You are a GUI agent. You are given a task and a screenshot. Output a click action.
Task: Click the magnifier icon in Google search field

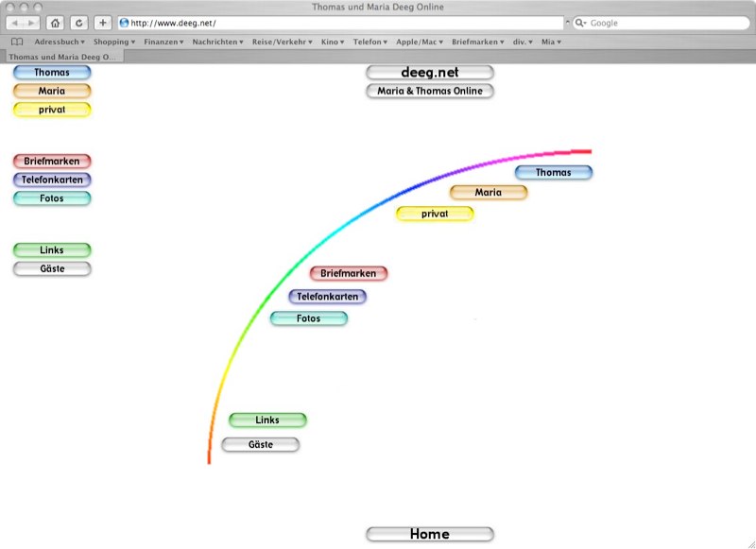click(580, 23)
